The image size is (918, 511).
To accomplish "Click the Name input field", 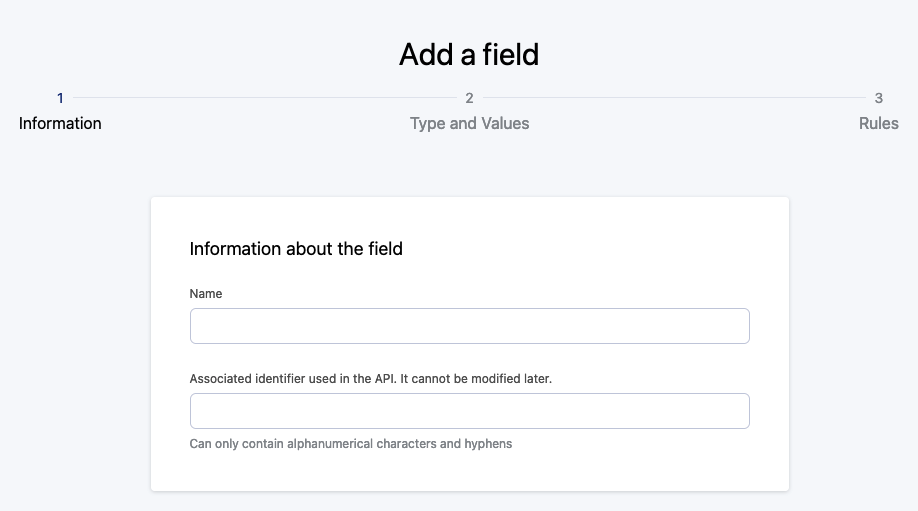I will pos(469,326).
